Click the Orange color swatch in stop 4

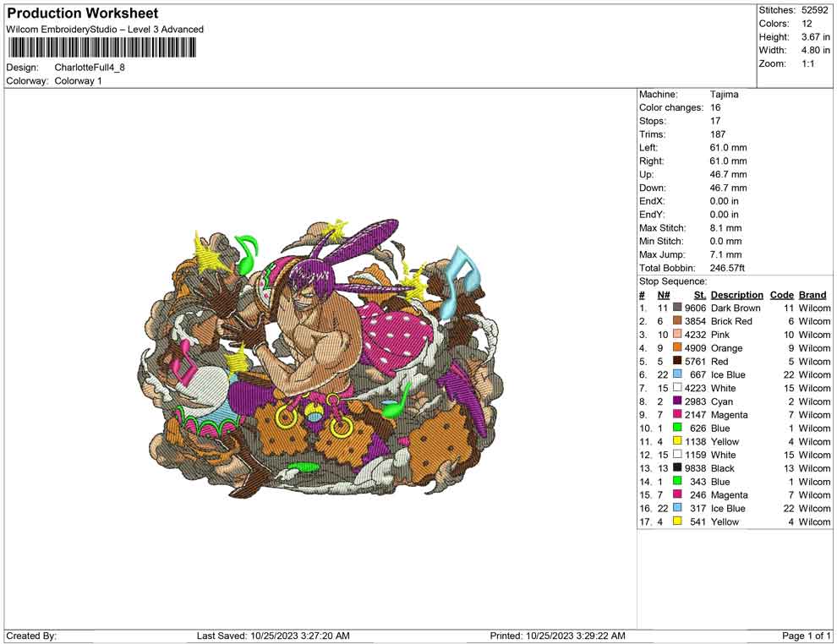[677, 347]
